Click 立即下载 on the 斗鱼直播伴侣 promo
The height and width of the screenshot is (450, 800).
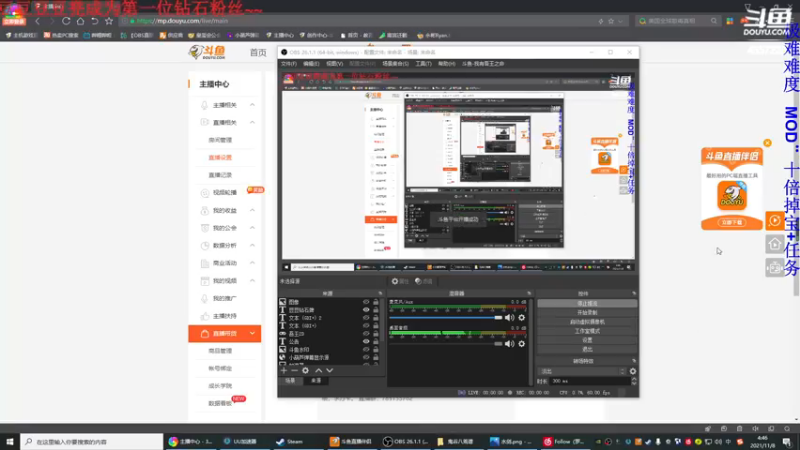click(x=732, y=222)
